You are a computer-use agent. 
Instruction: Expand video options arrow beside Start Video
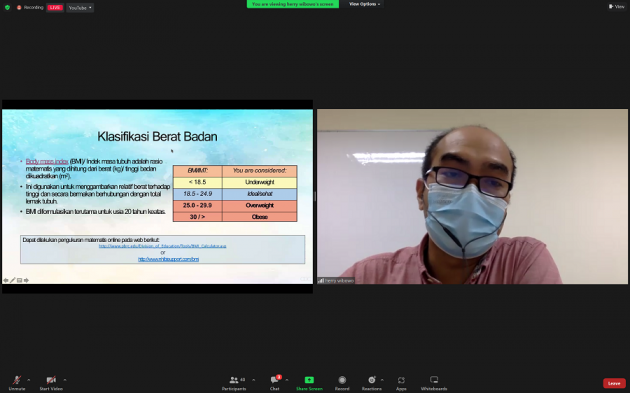coord(65,380)
